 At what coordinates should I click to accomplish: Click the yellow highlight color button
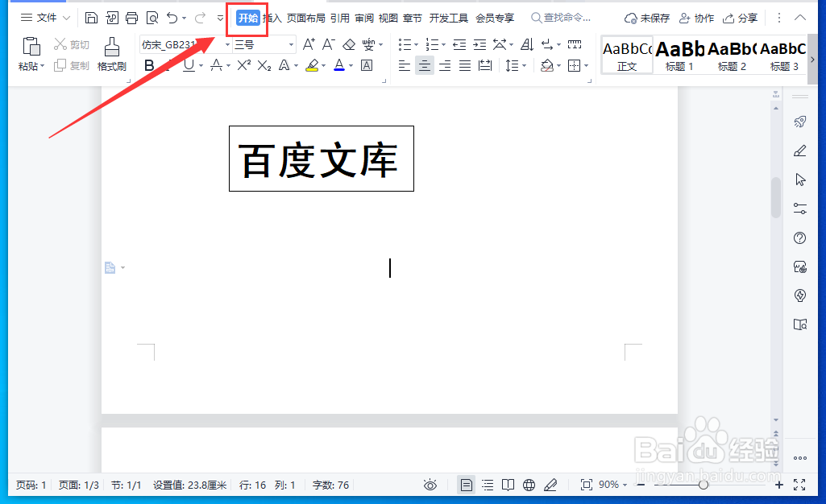coord(313,65)
